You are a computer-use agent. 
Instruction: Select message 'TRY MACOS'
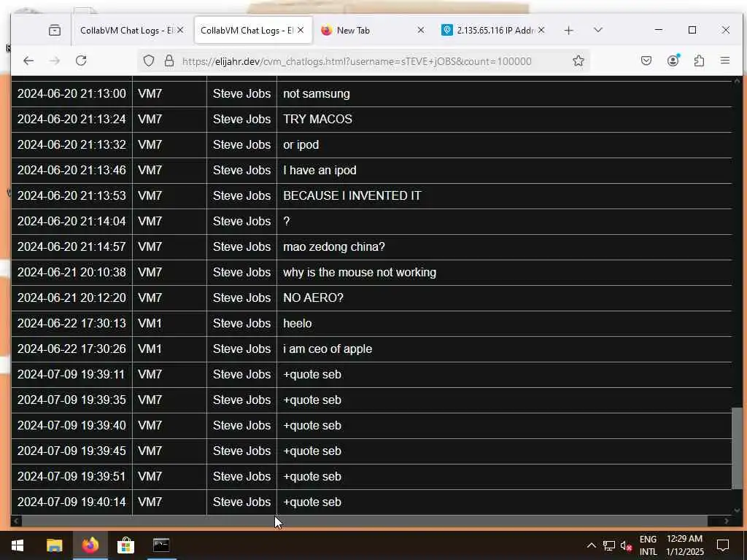click(318, 119)
